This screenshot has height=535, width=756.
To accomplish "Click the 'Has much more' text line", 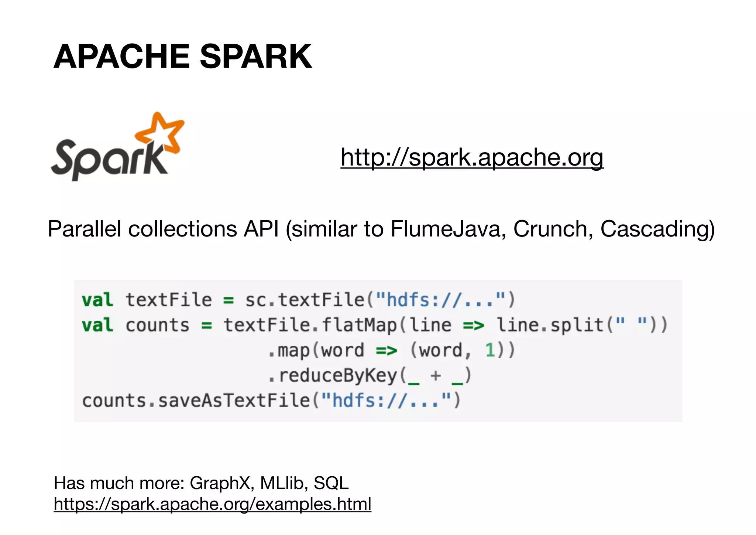I will (201, 483).
